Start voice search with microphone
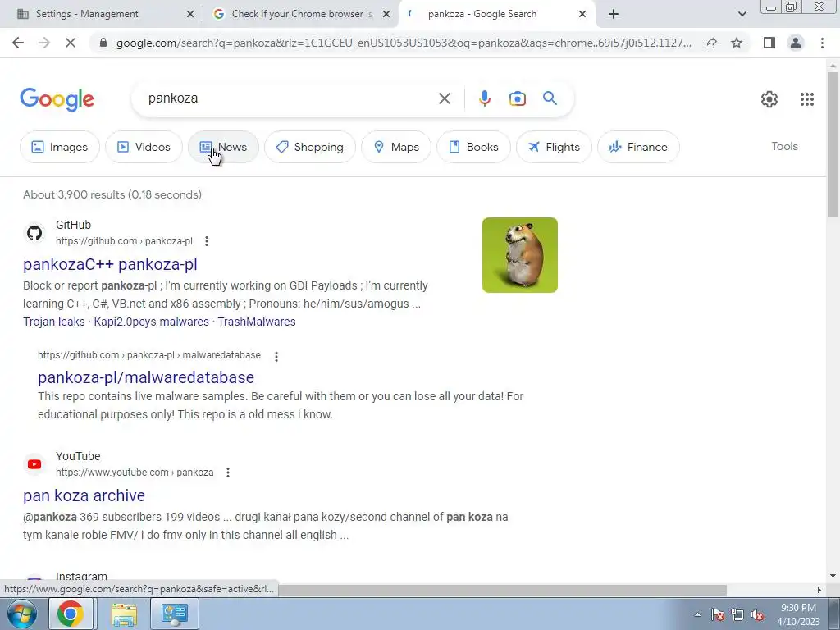840x630 pixels. [484, 98]
